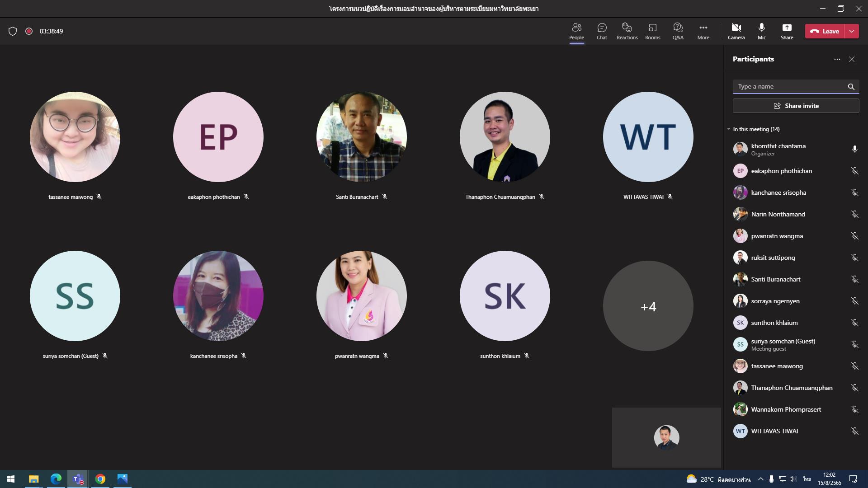Select suriya somchan (Guest) in participants list

point(796,344)
